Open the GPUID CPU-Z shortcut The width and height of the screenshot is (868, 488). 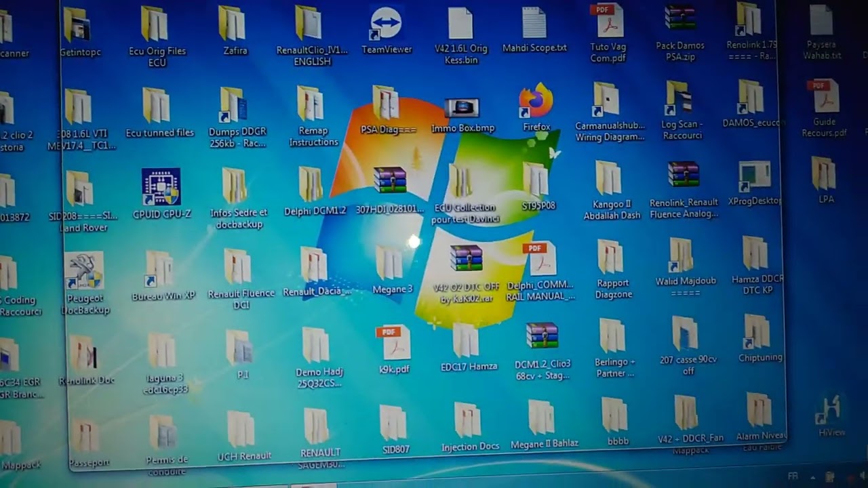(161, 187)
